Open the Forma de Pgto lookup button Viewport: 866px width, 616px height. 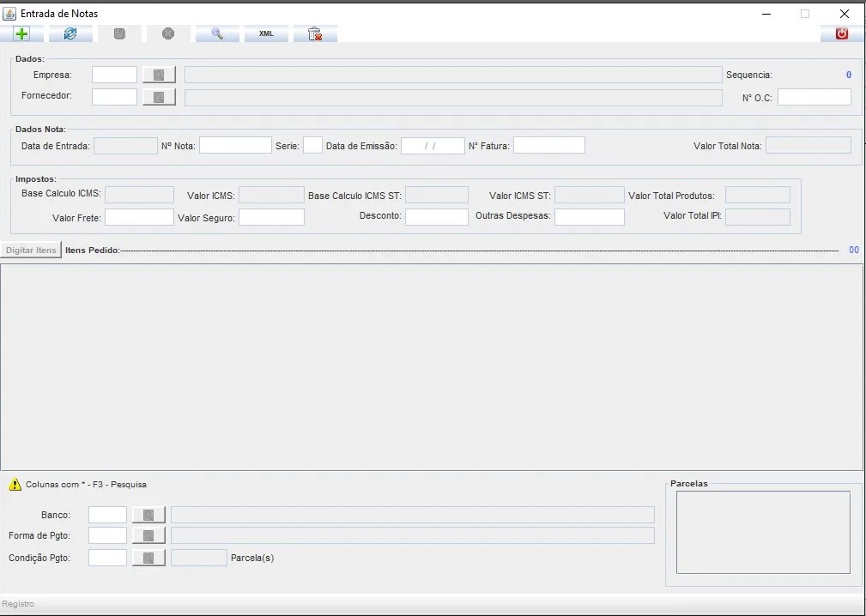click(x=148, y=535)
